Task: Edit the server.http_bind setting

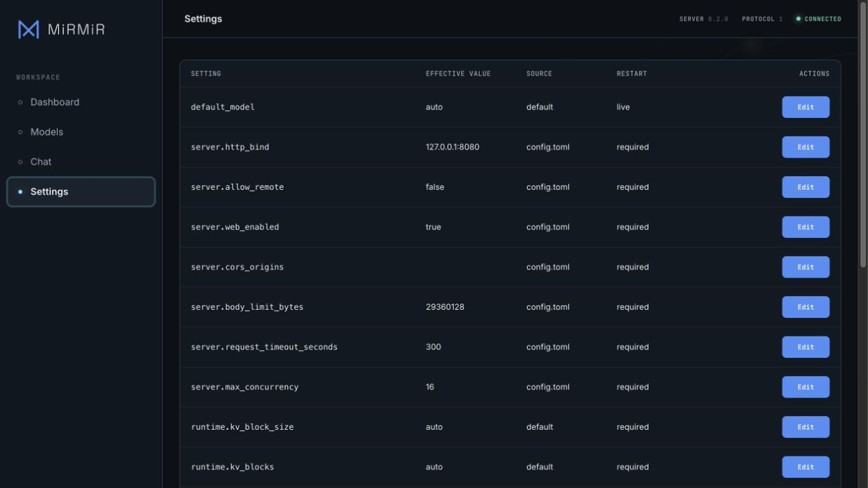Action: [806, 147]
